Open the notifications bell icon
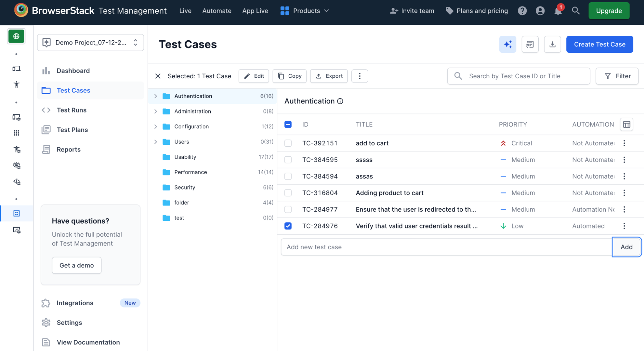The image size is (644, 351). pos(558,11)
